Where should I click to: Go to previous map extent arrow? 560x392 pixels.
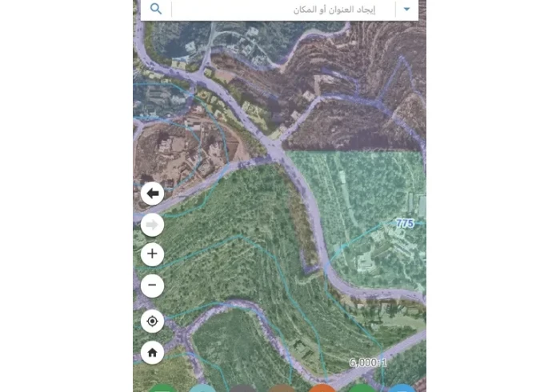click(153, 194)
